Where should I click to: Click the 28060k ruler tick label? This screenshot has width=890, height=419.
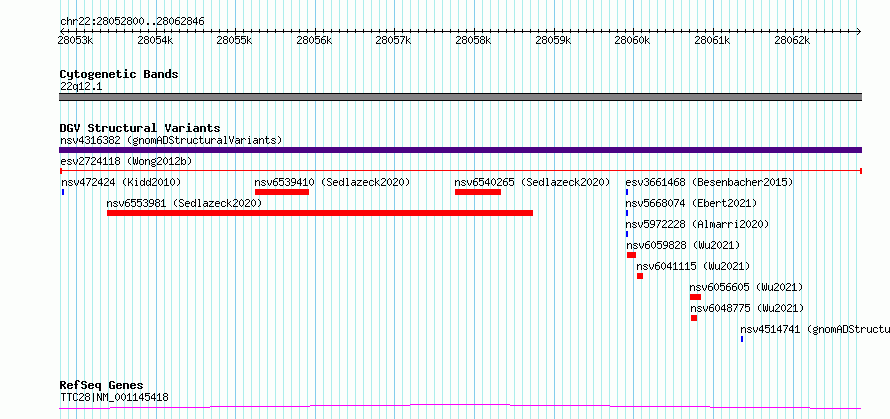pyautogui.click(x=633, y=41)
